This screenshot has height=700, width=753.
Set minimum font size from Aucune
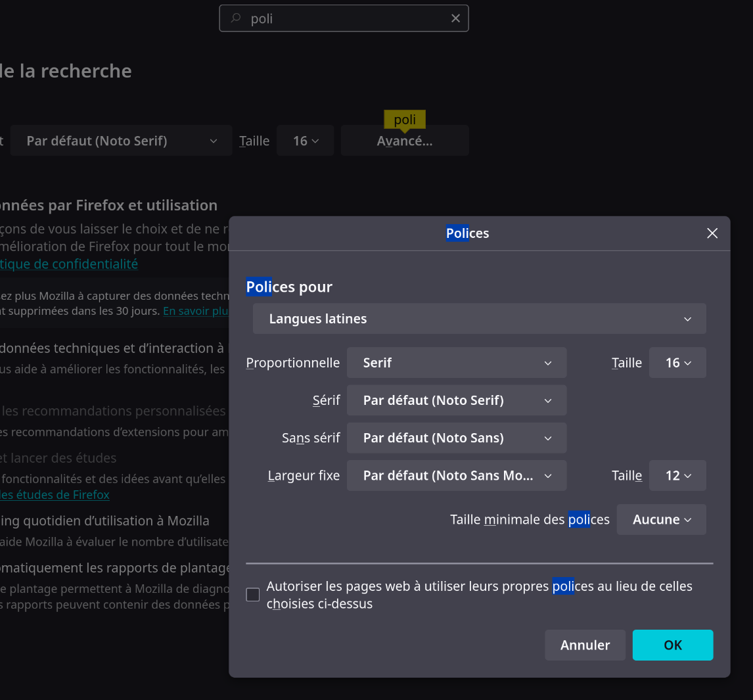[661, 519]
